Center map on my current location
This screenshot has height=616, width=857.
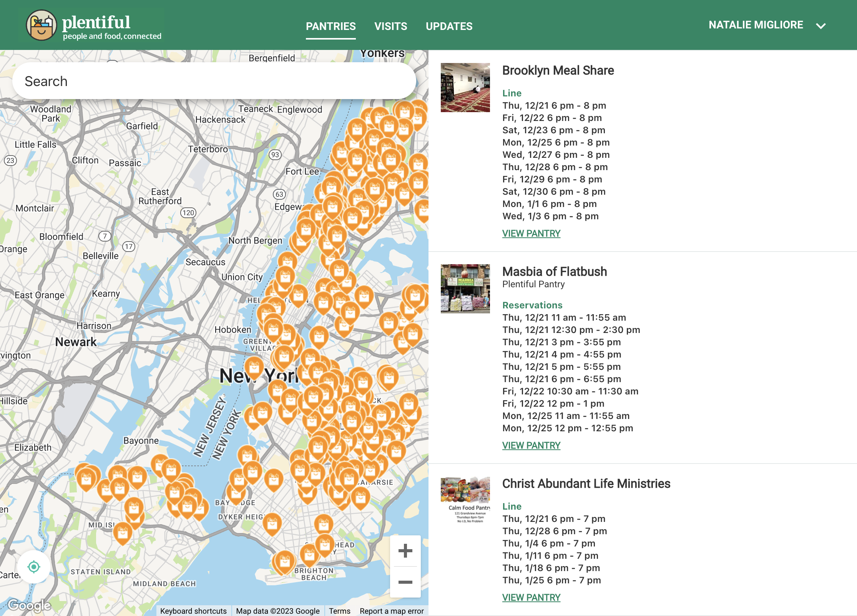pos(34,567)
